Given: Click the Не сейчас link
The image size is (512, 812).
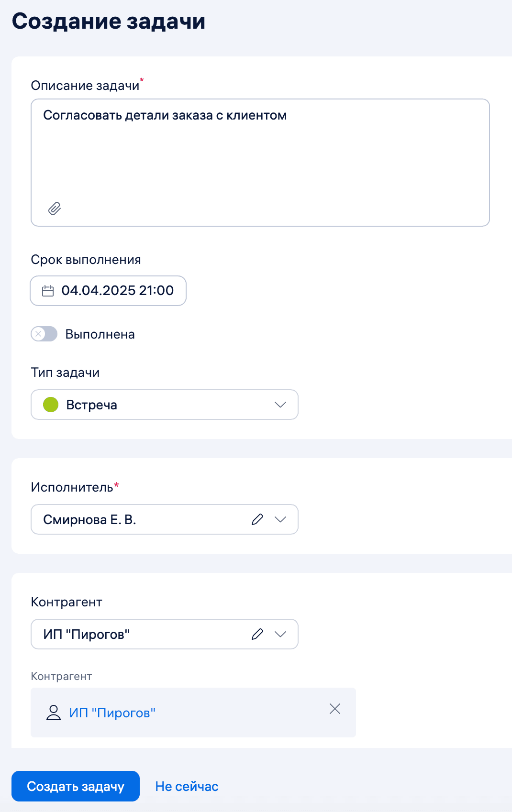Looking at the screenshot, I should click(186, 786).
